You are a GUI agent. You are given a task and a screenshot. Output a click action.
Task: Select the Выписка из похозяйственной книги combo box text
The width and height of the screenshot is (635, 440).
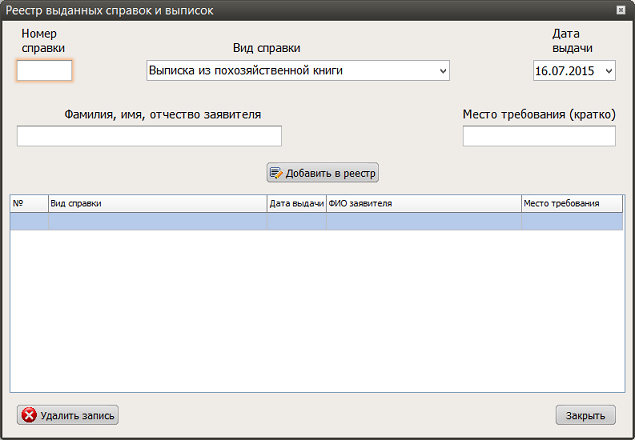point(245,70)
